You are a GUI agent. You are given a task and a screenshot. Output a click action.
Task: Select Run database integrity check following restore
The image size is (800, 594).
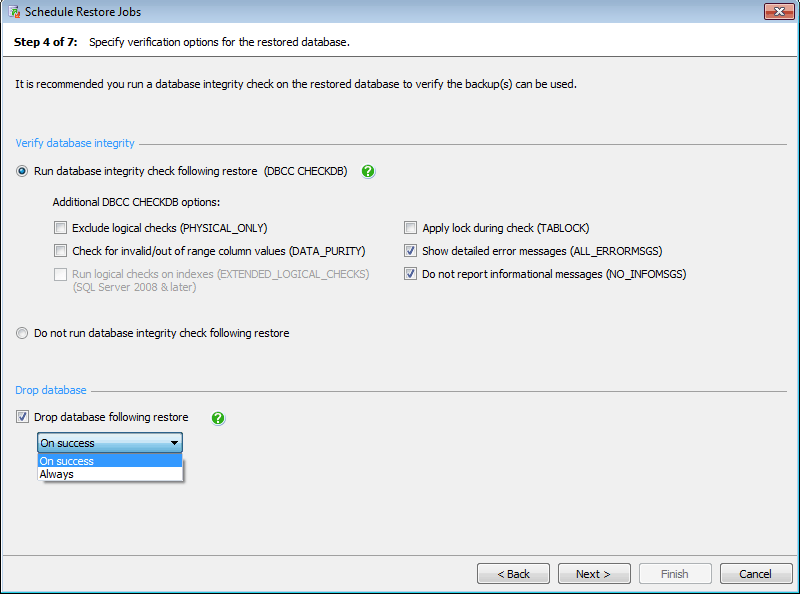[x=22, y=171]
